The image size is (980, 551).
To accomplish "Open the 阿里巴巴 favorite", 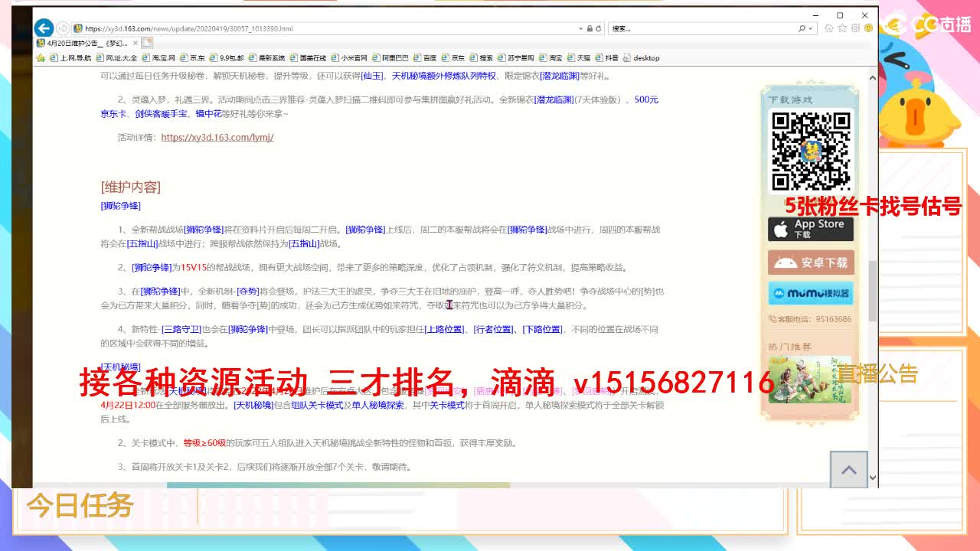I will point(390,57).
